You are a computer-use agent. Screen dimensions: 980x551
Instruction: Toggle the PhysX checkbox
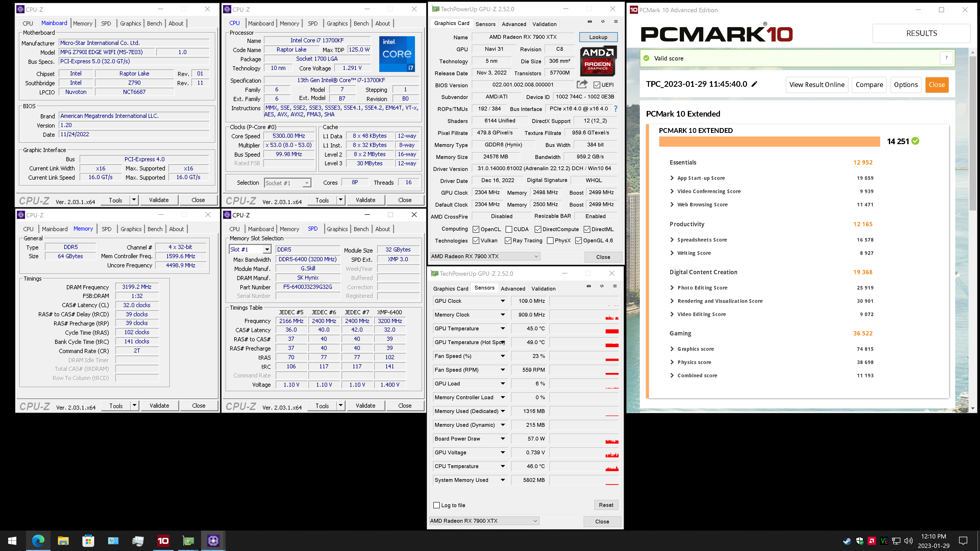coord(550,241)
